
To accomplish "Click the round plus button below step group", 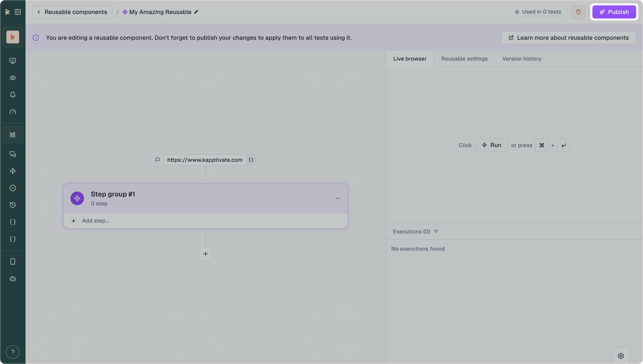I will (205, 254).
